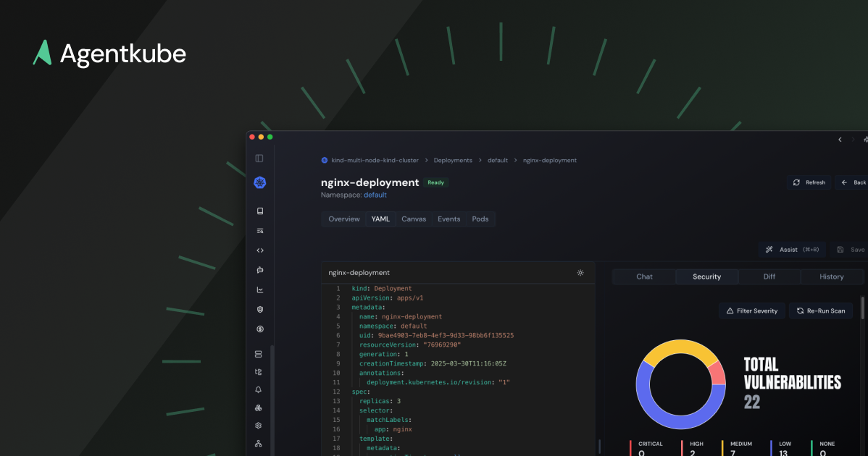Screen dimensions: 868x456
Task: Select the Security panel tab
Action: [x=707, y=276]
